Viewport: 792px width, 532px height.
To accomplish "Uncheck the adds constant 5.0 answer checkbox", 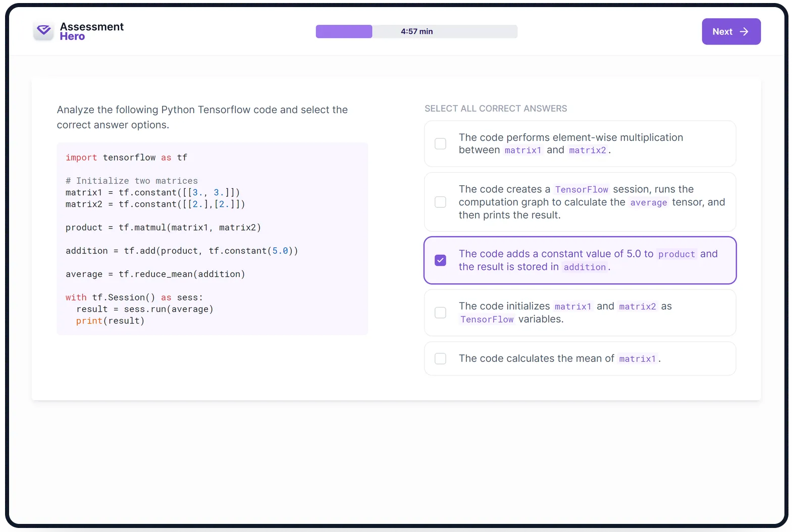I will pos(441,260).
